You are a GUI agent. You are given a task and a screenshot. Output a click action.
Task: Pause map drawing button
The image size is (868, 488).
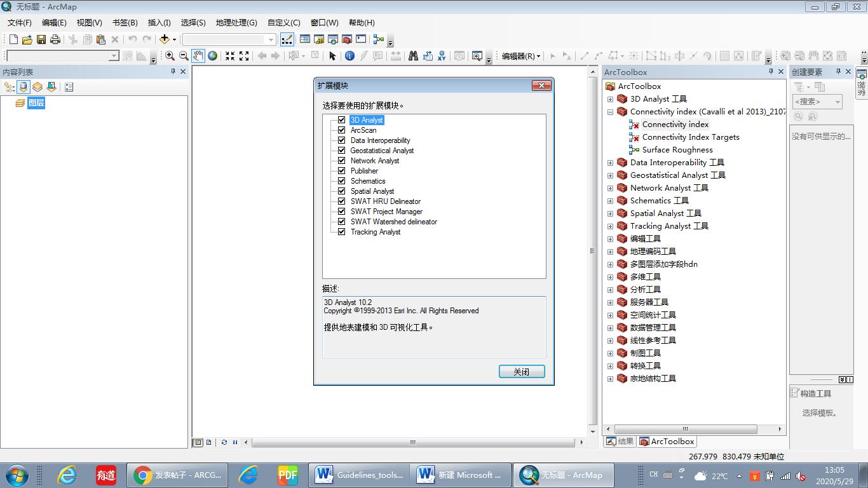point(234,442)
